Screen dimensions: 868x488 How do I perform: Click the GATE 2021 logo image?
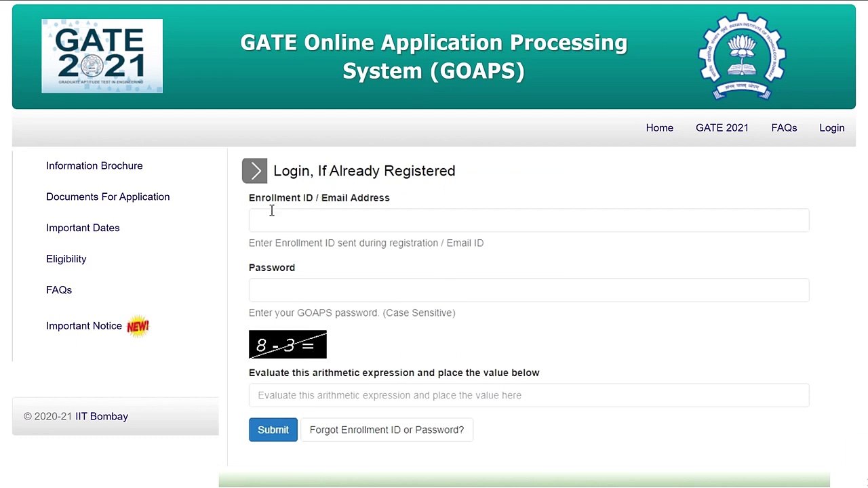click(102, 56)
